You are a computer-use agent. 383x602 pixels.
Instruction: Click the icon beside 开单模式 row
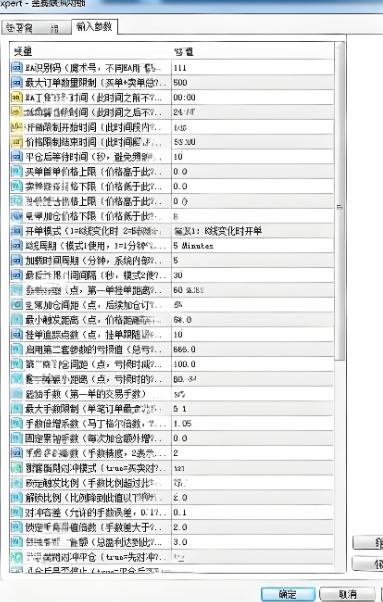coord(17,231)
